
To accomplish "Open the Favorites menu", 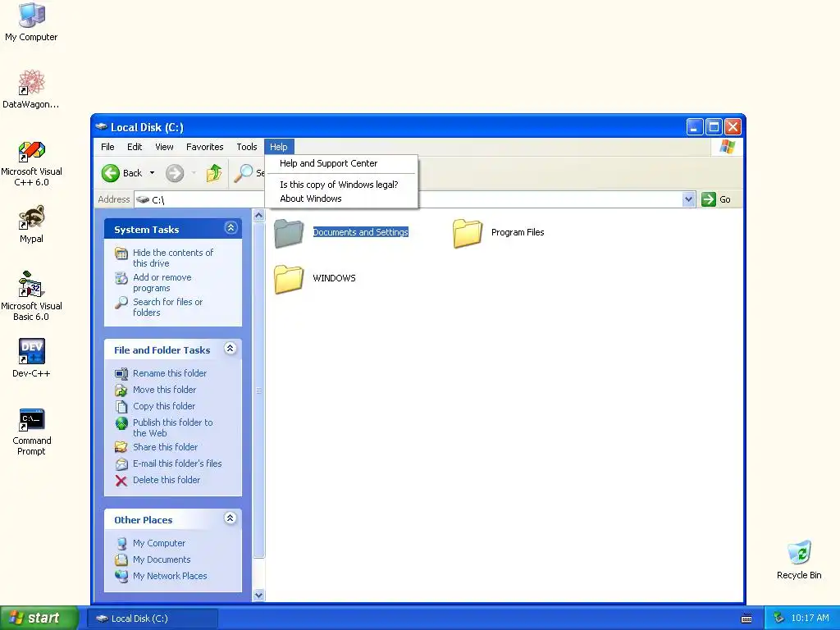I will point(204,147).
